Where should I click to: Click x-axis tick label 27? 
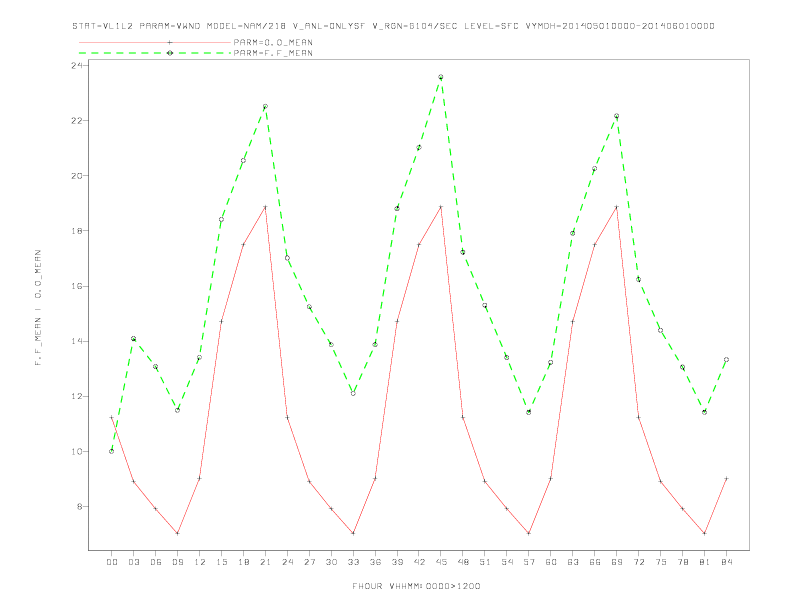coord(309,562)
